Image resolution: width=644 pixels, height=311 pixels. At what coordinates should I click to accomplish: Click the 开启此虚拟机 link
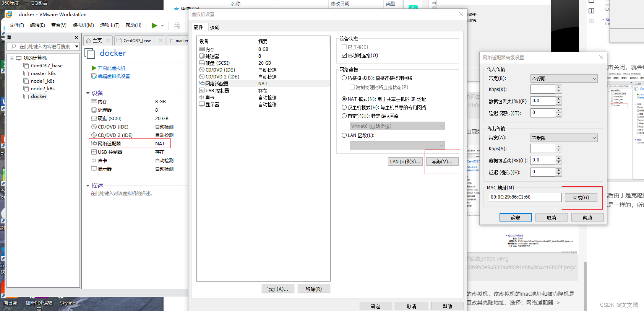[111, 68]
